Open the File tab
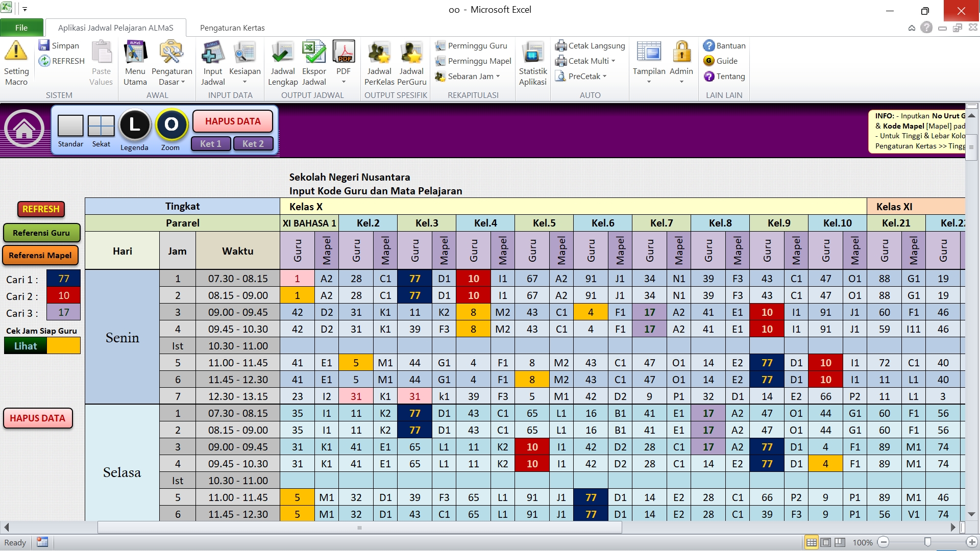 (21, 28)
